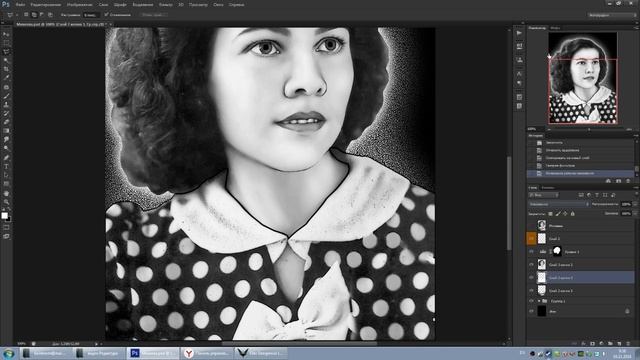Create a new layer

[x=619, y=344]
